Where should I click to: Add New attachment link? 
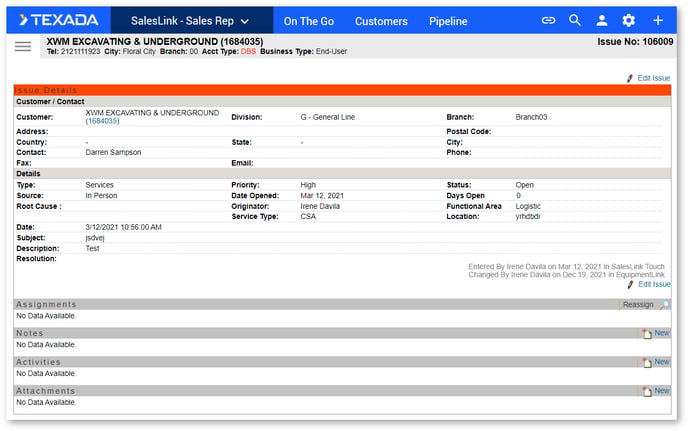tap(662, 391)
